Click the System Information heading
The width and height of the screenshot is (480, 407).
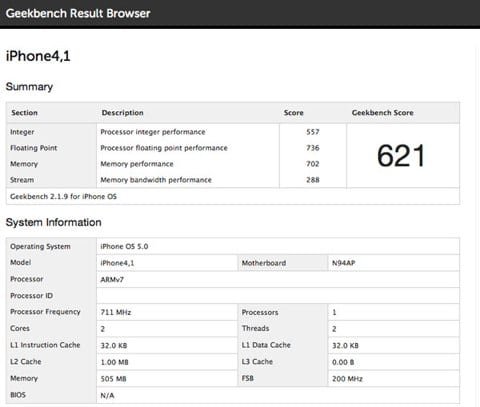(53, 223)
